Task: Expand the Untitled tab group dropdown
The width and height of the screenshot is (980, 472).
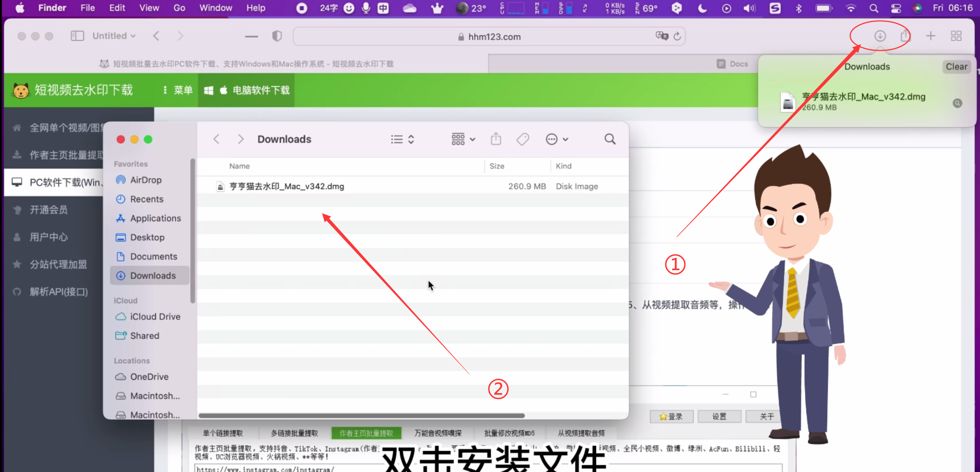Action: point(114,36)
